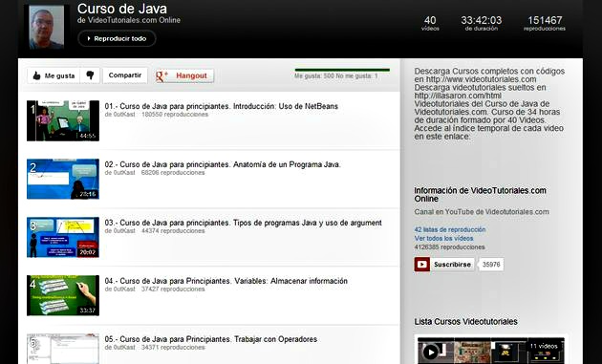Image resolution: width=602 pixels, height=364 pixels.
Task: Open title 04.- Variables: Almacenar información
Action: (x=226, y=281)
